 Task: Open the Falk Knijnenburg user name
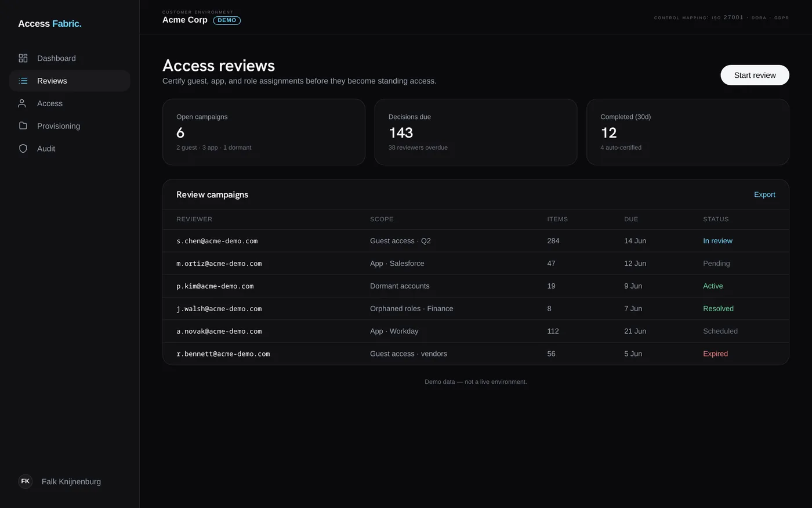71,481
